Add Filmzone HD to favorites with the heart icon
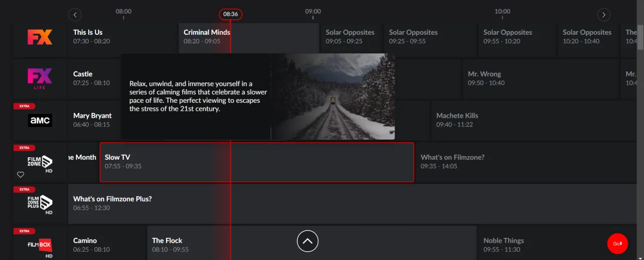644x260 pixels. point(21,175)
